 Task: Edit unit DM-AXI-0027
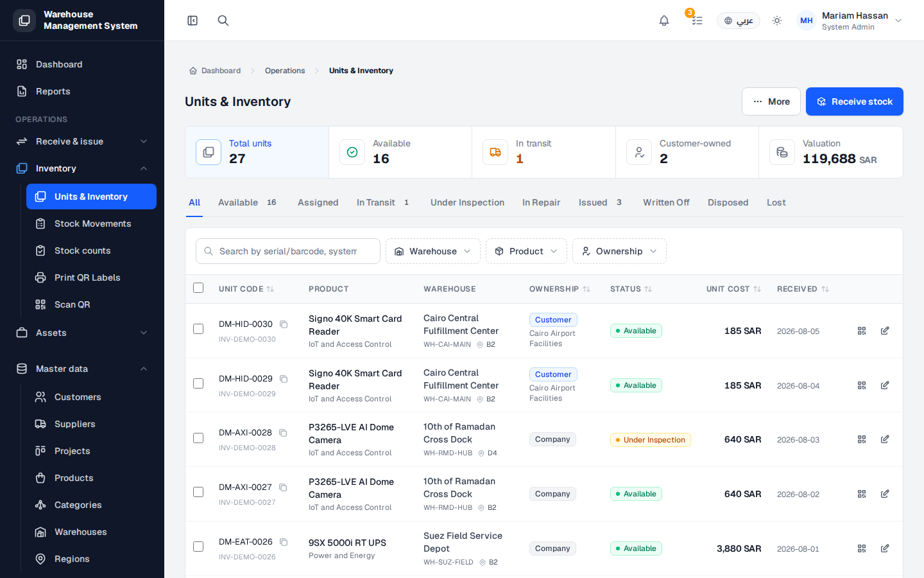(885, 494)
